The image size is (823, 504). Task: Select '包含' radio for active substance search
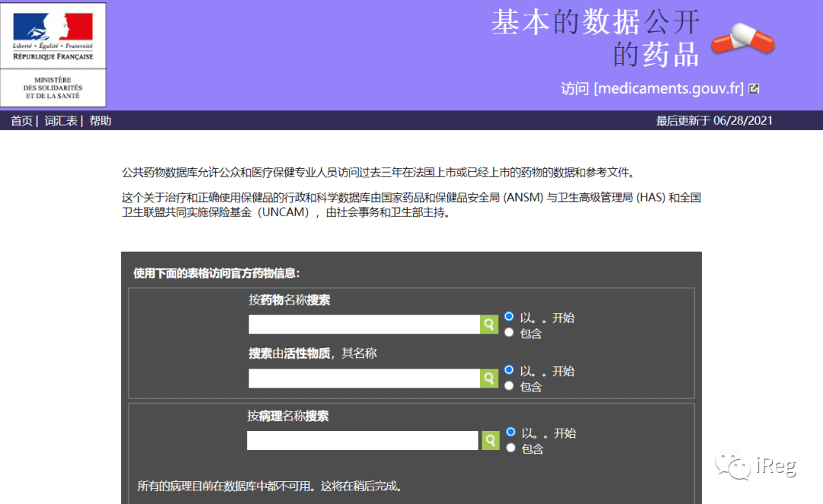508,386
